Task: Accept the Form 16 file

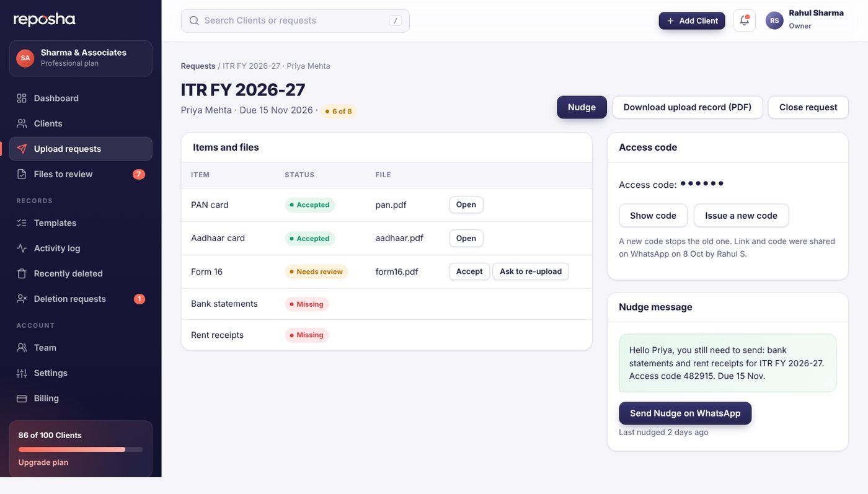Action: tap(469, 271)
